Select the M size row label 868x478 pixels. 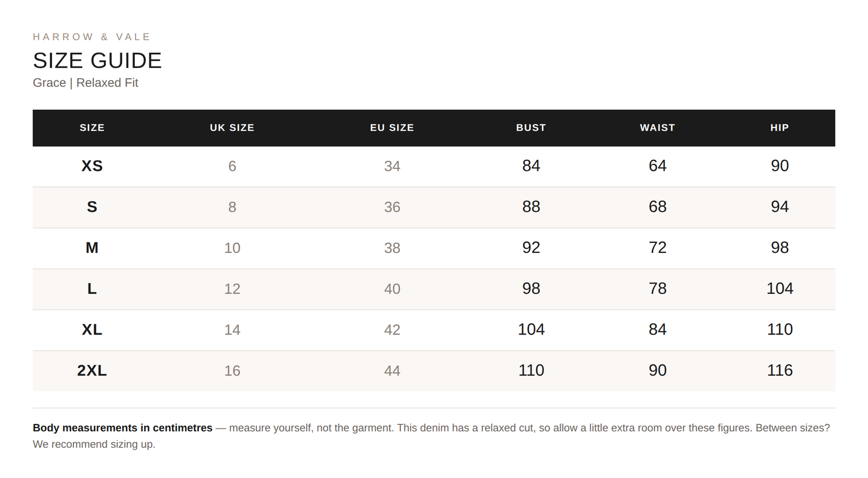tap(92, 248)
